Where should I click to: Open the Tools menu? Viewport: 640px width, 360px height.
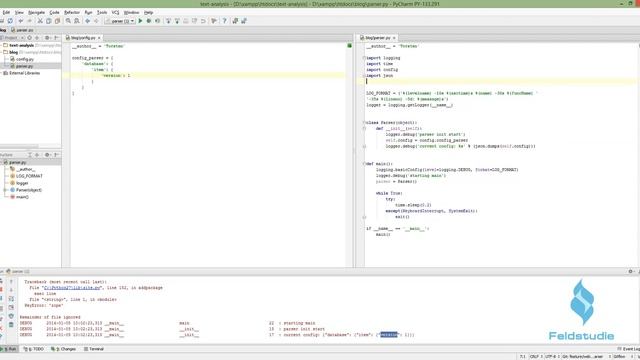(x=102, y=13)
